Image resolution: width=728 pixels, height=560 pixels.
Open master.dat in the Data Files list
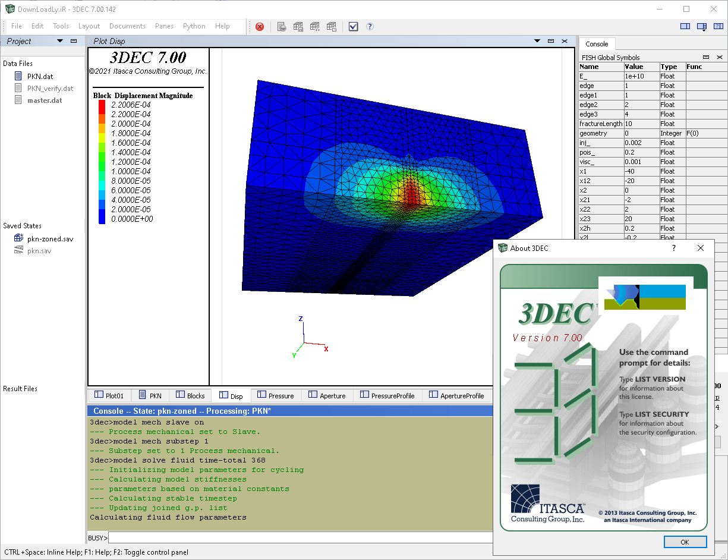click(x=44, y=100)
